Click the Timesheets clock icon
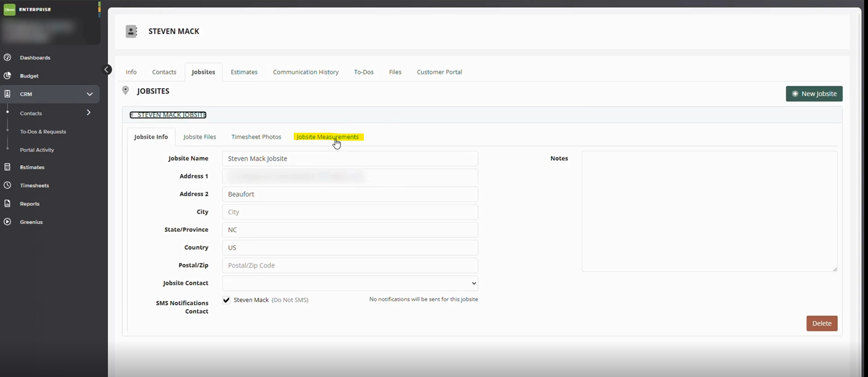 [7, 185]
